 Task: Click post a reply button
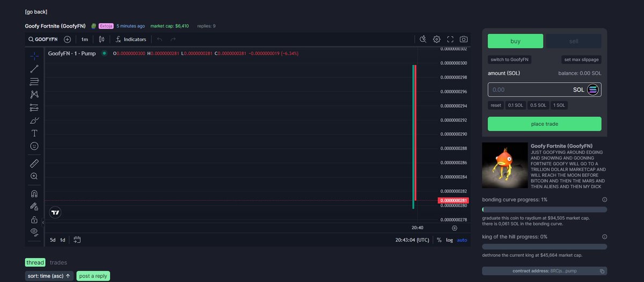click(x=93, y=276)
